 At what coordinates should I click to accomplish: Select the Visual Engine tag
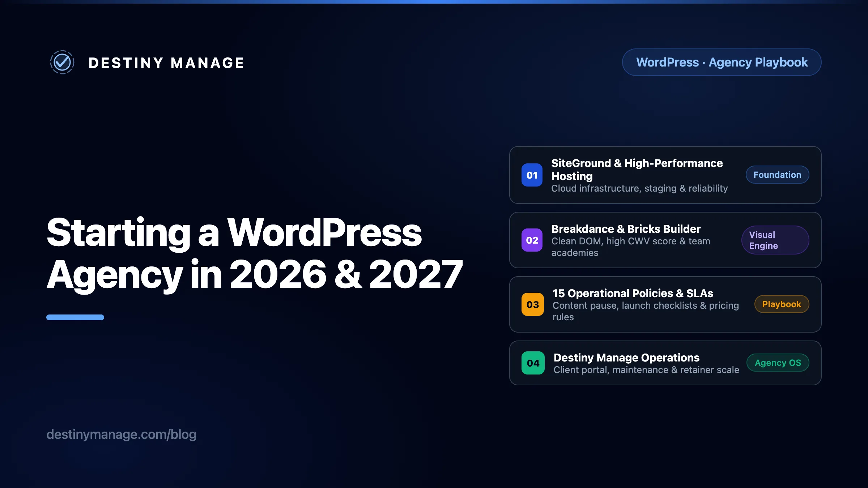[775, 240]
